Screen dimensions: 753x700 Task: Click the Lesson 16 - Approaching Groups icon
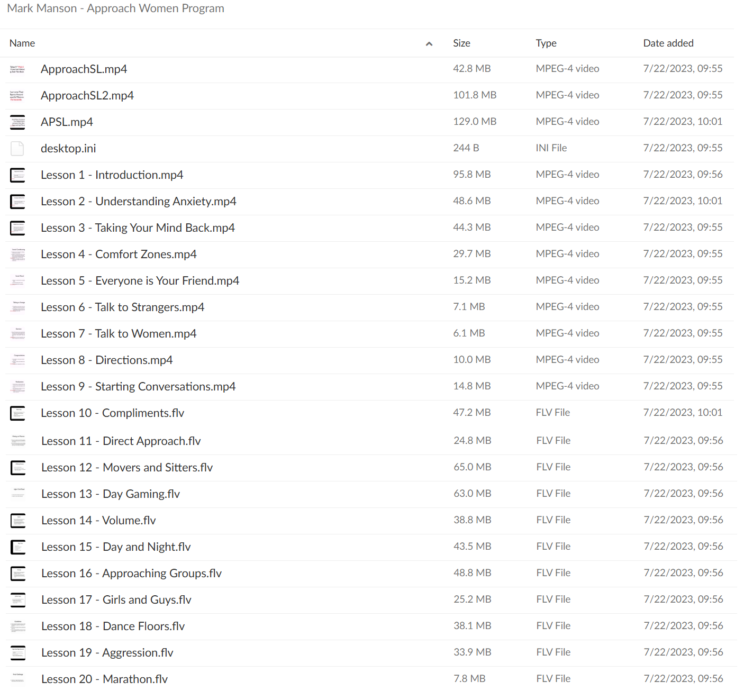click(x=18, y=574)
